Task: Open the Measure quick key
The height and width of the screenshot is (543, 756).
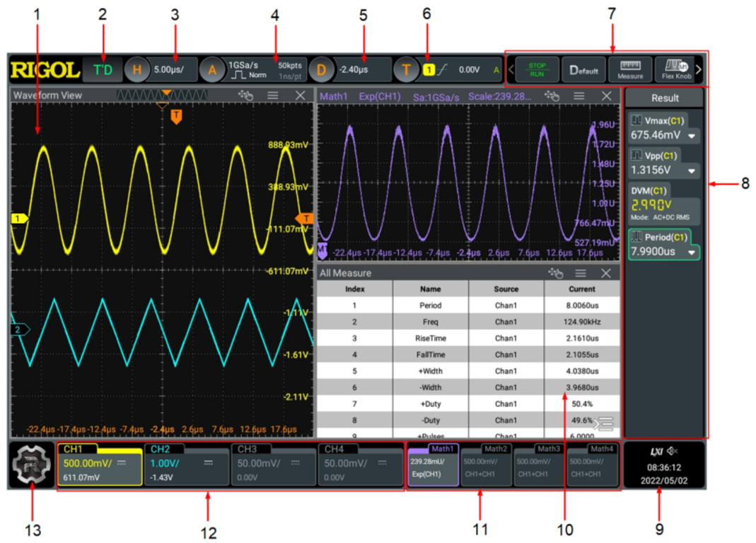Action: tap(629, 70)
